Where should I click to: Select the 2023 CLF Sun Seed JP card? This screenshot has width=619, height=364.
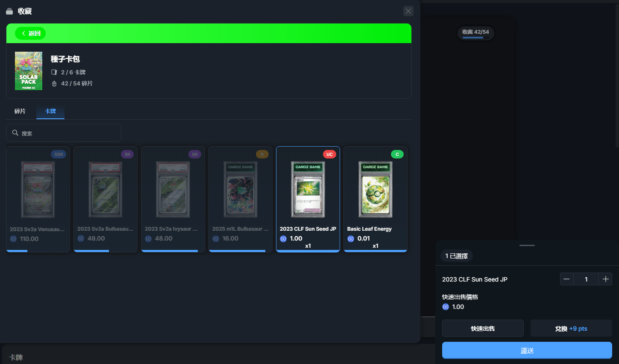pos(308,199)
